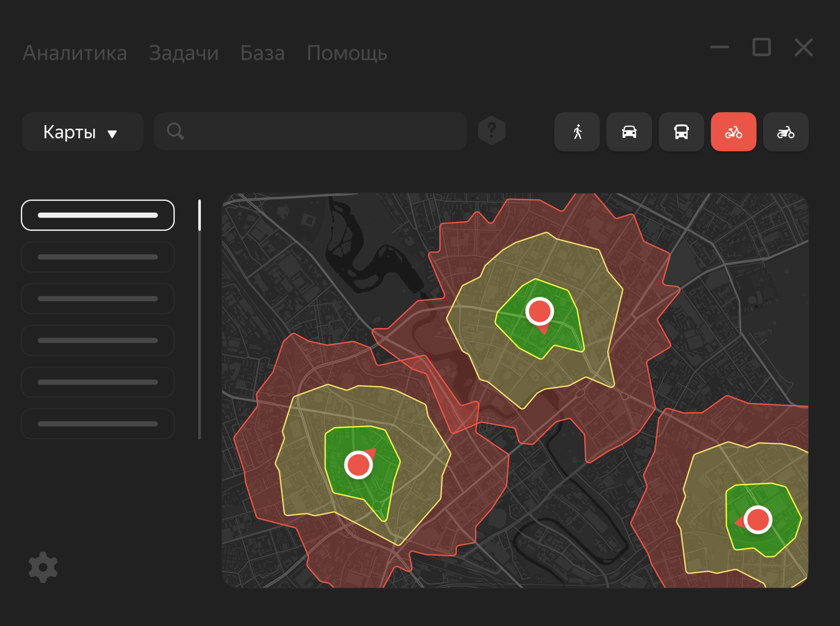Open settings via the gear icon

43,567
